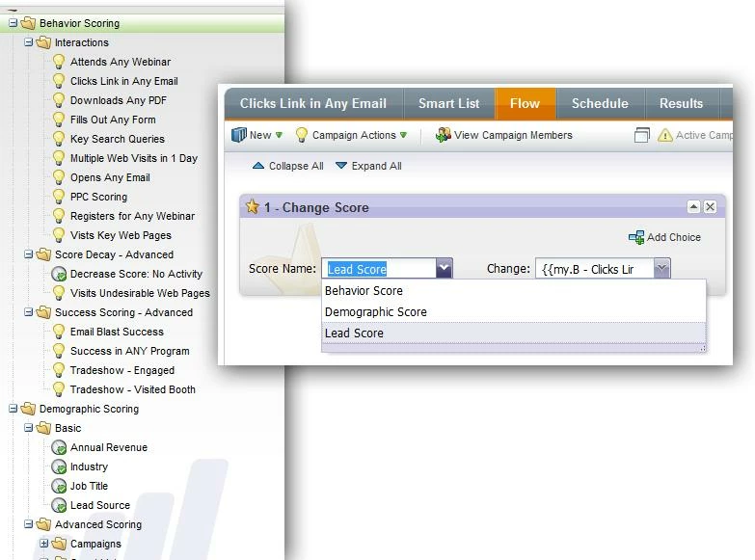Image resolution: width=755 pixels, height=560 pixels.
Task: Click the lightbulb icon beside Downloads Any PDF
Action: (x=59, y=100)
